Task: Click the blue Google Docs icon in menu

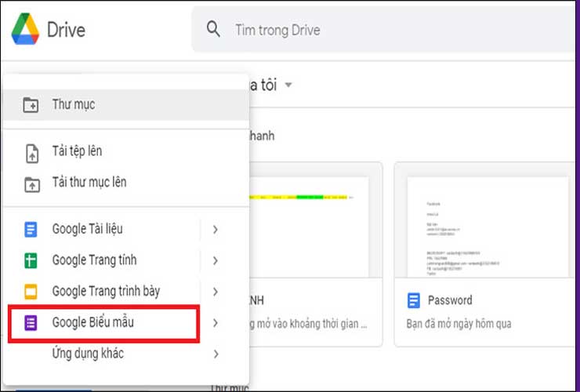Action: click(x=31, y=229)
